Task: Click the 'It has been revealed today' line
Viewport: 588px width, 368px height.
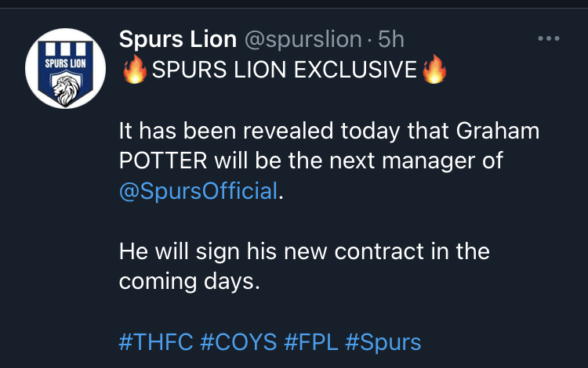Action: (x=260, y=131)
